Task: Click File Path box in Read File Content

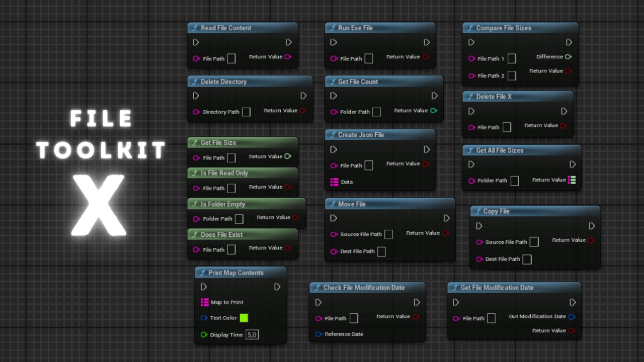Action: coord(231,59)
